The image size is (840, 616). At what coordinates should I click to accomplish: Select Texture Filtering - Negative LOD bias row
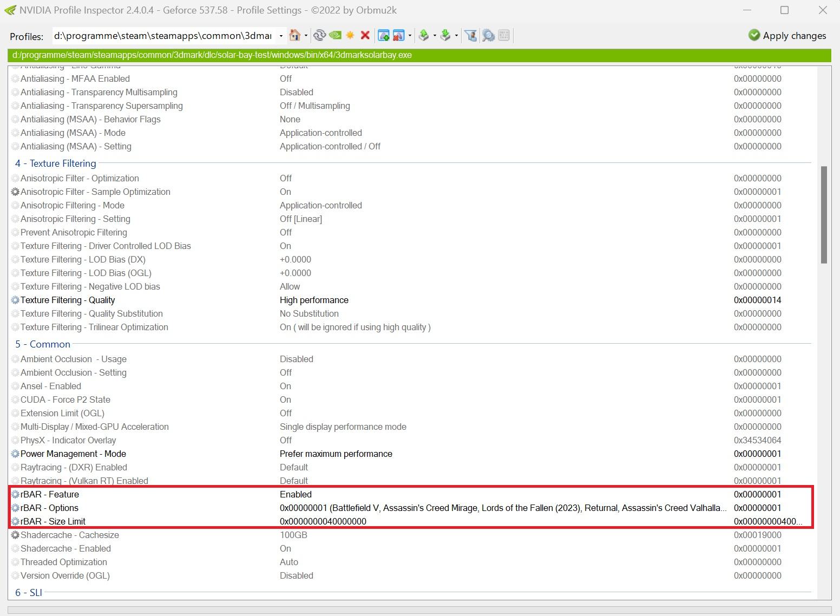[x=411, y=286]
